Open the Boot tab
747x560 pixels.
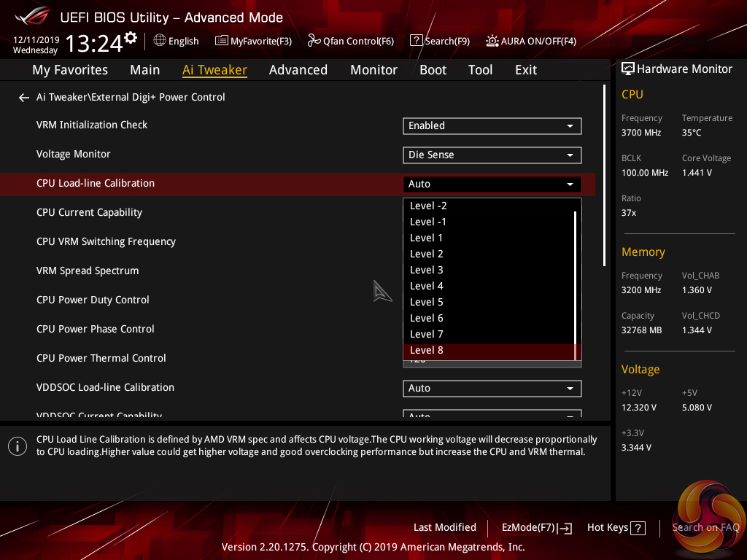tap(433, 70)
